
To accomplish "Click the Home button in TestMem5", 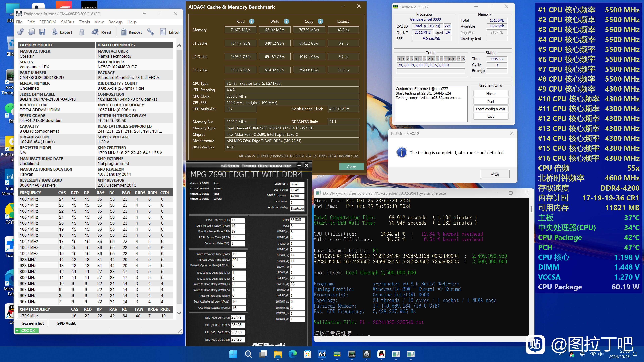I will click(x=491, y=94).
